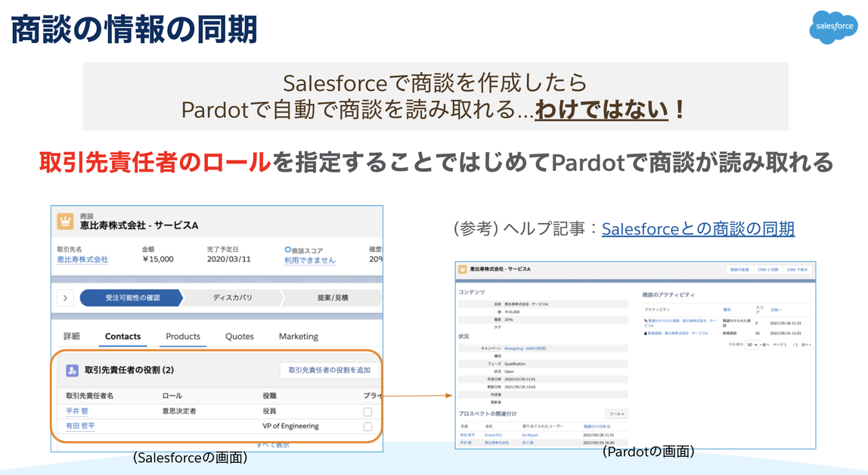Open contact 有田 哲平 in Salesforce list

(x=80, y=427)
